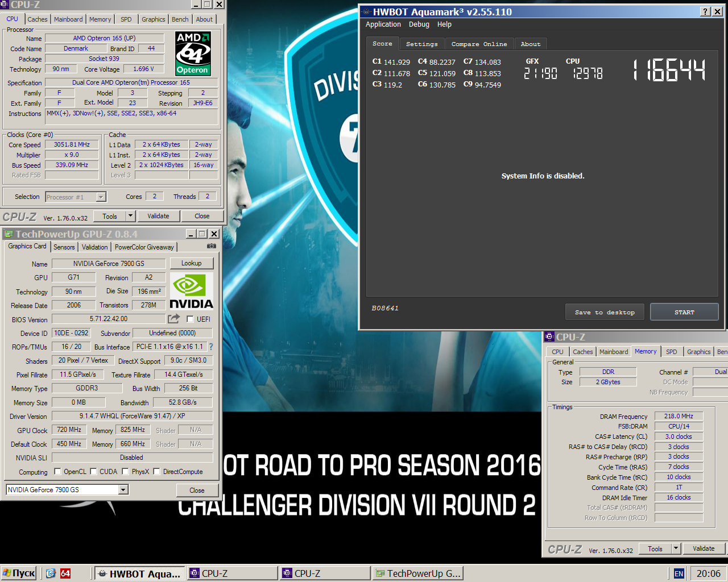Screen dimensions: 728x582
Task: Open the Debug menu in Aquamark
Action: tap(419, 24)
